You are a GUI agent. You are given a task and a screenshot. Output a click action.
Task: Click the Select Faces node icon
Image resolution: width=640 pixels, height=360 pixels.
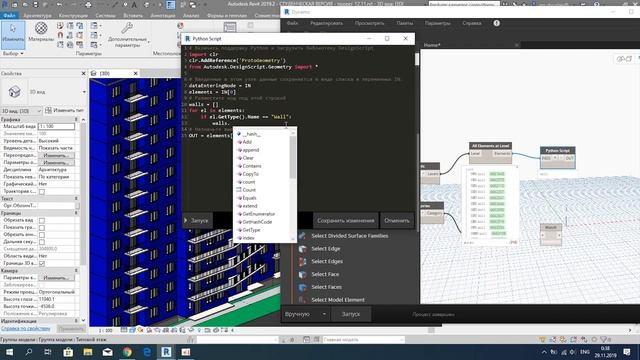(x=302, y=287)
